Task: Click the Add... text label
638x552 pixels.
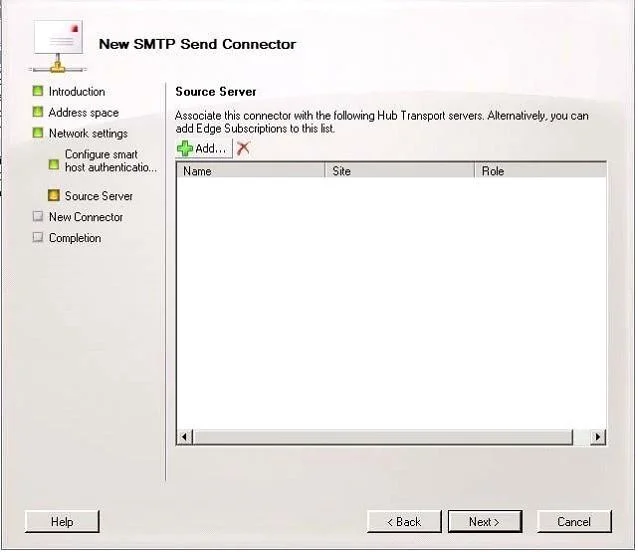Action: click(x=210, y=148)
